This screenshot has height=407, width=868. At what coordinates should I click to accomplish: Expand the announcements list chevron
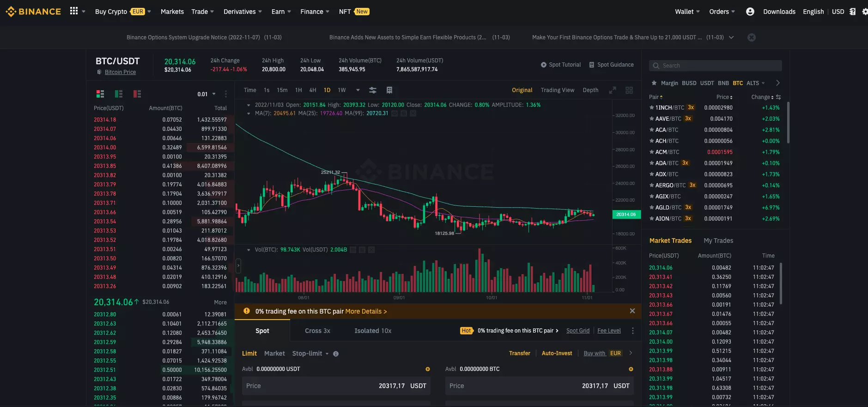coord(731,37)
